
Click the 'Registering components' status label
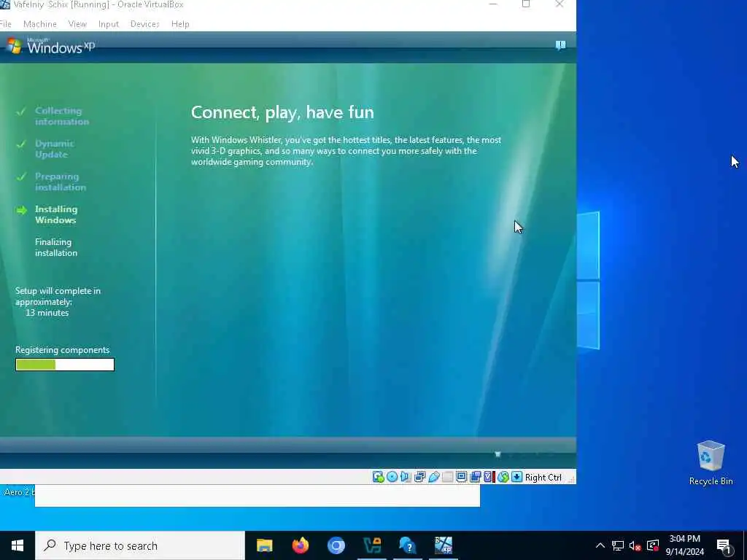[x=63, y=350]
